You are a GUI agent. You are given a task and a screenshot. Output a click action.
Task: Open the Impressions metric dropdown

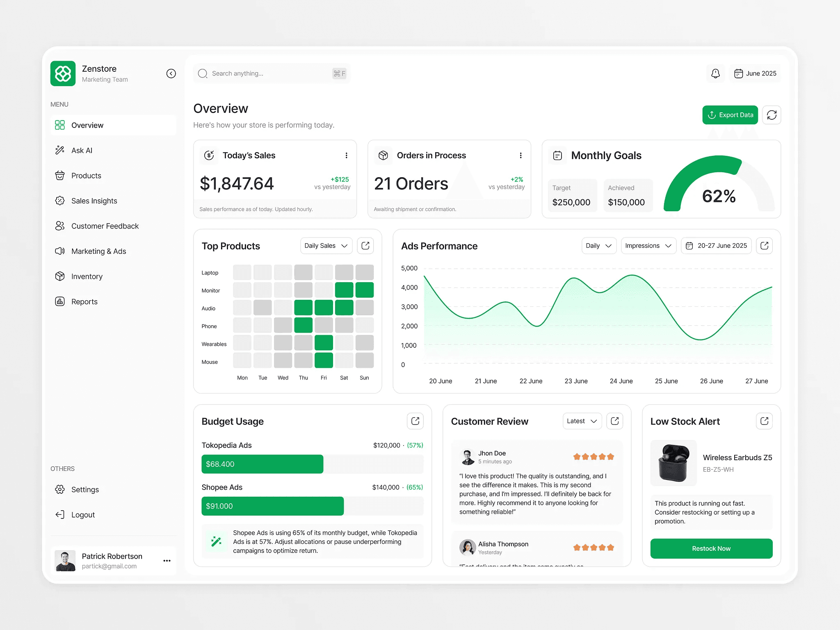click(x=648, y=246)
